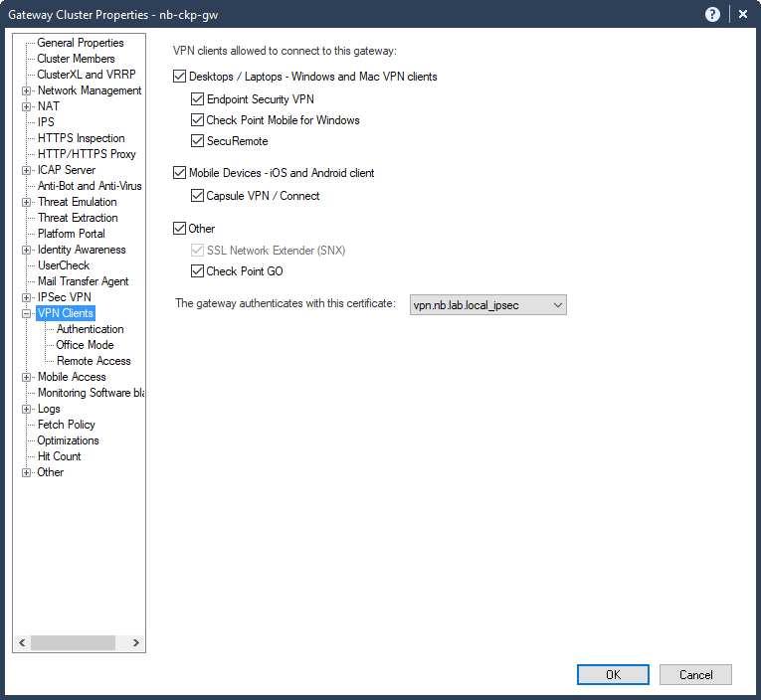Open the Logs page
Viewport: 761px width, 700px height.
pyautogui.click(x=49, y=409)
